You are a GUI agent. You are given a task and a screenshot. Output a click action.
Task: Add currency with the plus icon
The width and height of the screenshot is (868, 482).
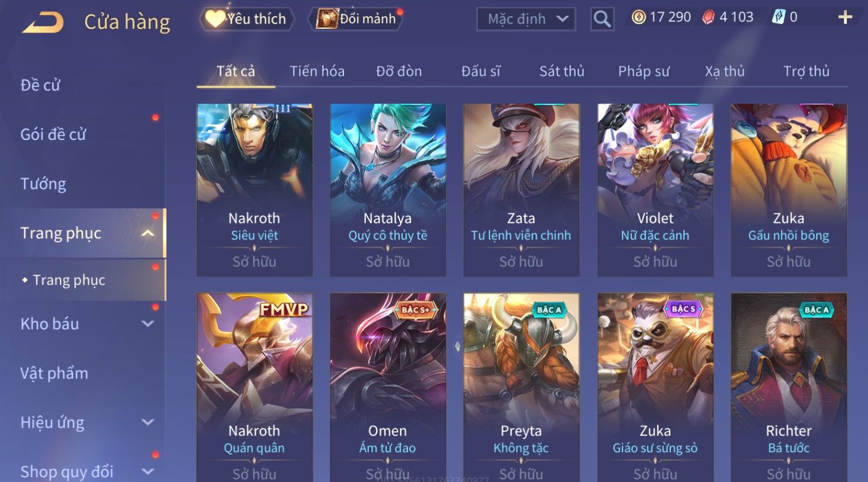845,18
